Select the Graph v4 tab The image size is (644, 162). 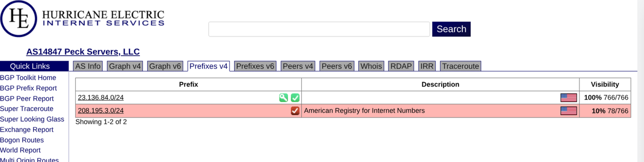(x=125, y=66)
